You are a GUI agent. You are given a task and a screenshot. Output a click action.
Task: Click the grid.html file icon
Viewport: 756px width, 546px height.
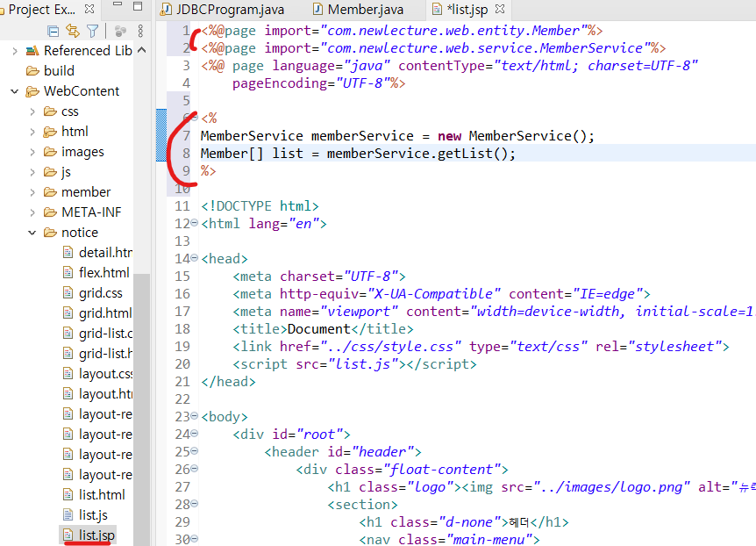point(68,313)
